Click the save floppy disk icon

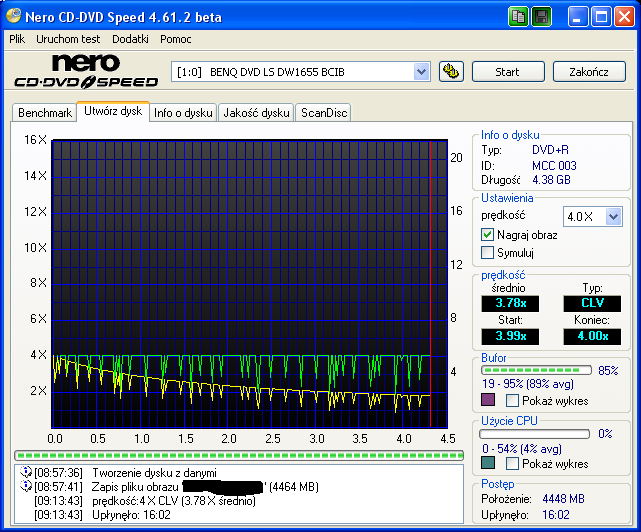542,17
